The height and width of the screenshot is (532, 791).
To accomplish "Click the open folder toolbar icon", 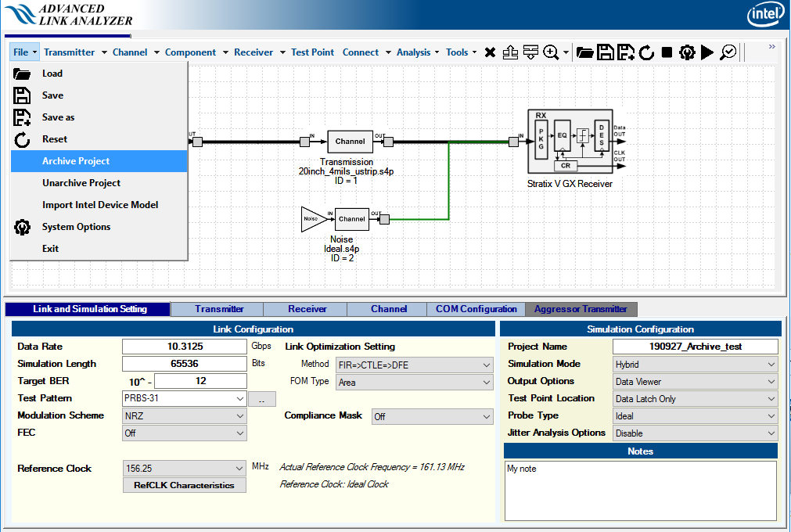I will pos(584,52).
